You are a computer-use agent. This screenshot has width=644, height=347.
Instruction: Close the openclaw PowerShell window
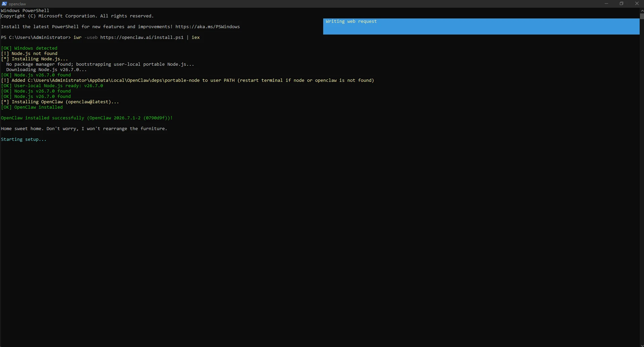[x=637, y=4]
